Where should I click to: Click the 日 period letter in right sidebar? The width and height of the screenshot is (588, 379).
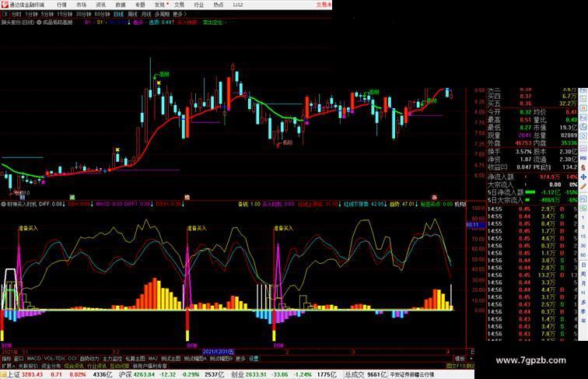tap(583, 265)
